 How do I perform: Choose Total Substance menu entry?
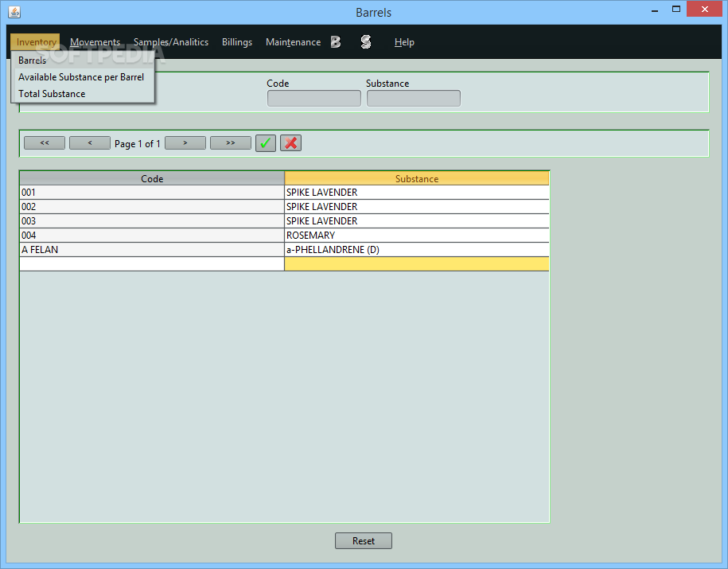83,94
